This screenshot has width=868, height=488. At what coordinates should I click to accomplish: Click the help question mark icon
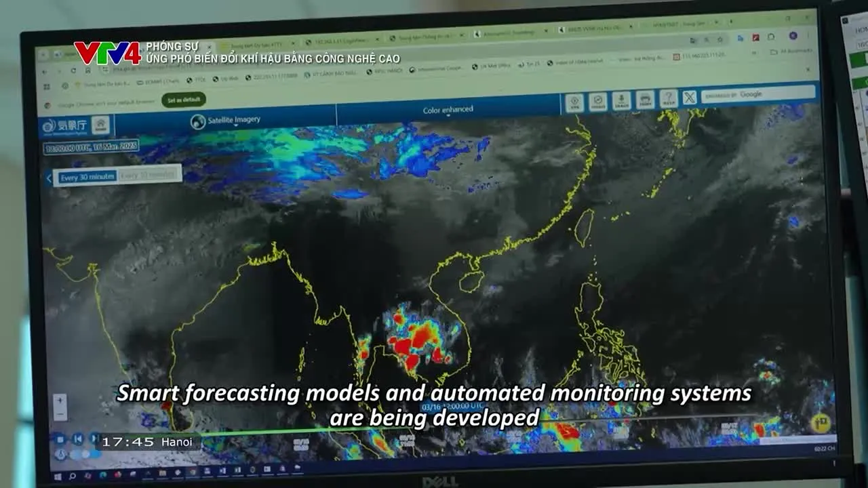pyautogui.click(x=667, y=99)
